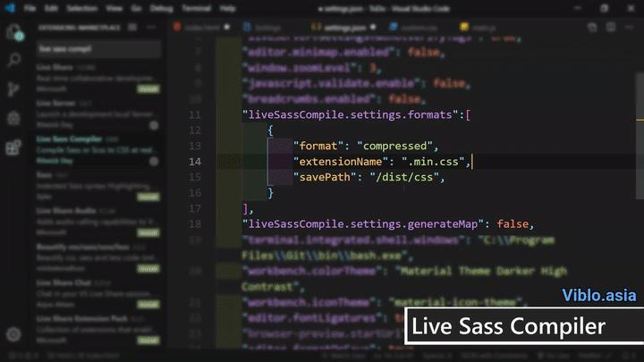Open the Extensions view in activity bar
The height and width of the screenshot is (362, 644).
(13, 147)
